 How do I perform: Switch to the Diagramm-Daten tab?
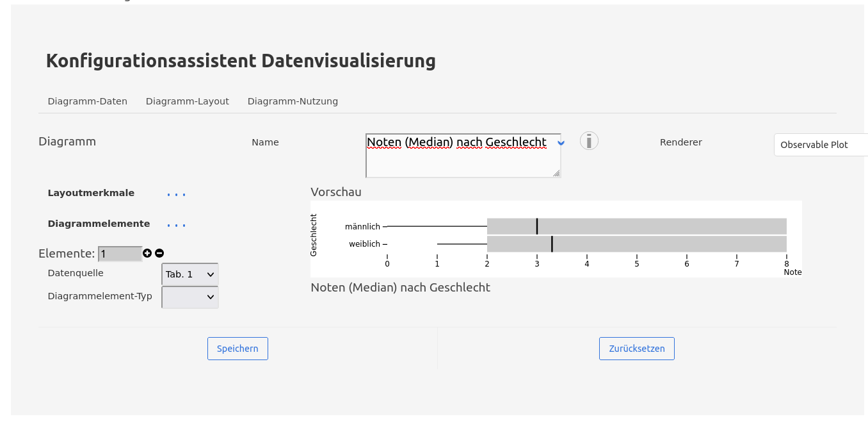point(87,101)
